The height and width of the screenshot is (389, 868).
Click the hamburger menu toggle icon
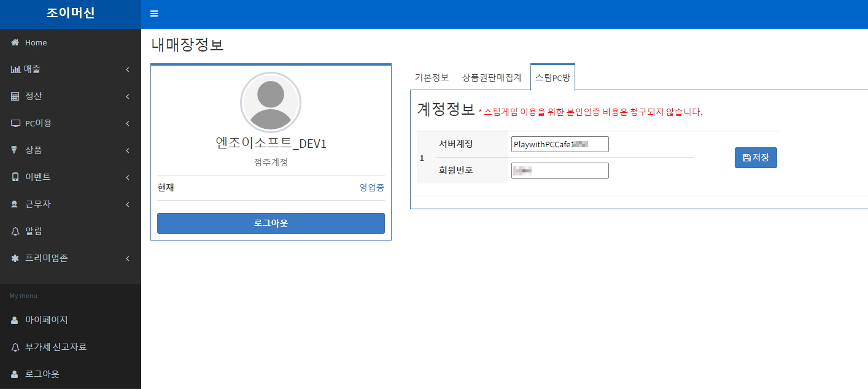(154, 14)
